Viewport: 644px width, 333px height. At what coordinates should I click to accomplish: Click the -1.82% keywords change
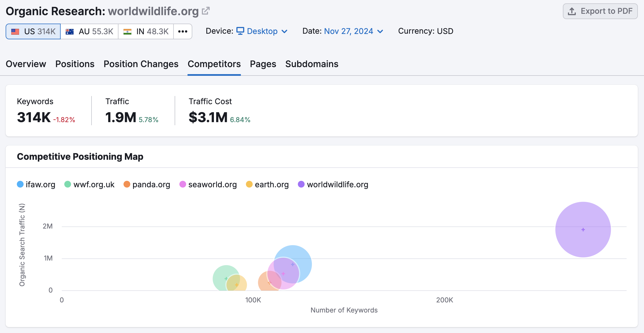[x=64, y=120]
